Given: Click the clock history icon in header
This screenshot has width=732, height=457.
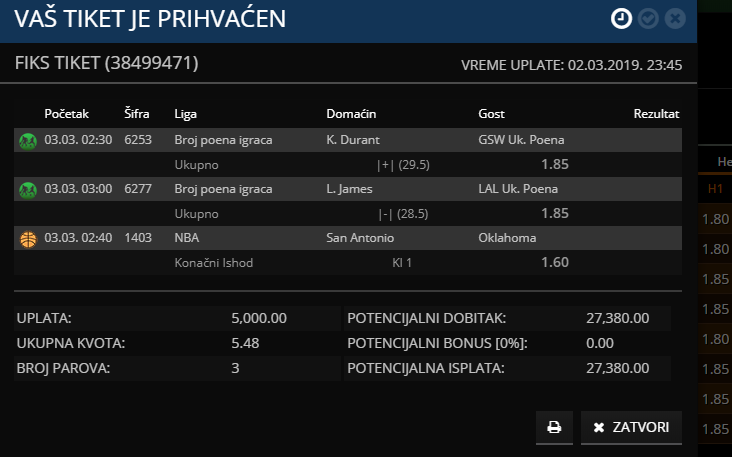Looking at the screenshot, I should tap(621, 19).
